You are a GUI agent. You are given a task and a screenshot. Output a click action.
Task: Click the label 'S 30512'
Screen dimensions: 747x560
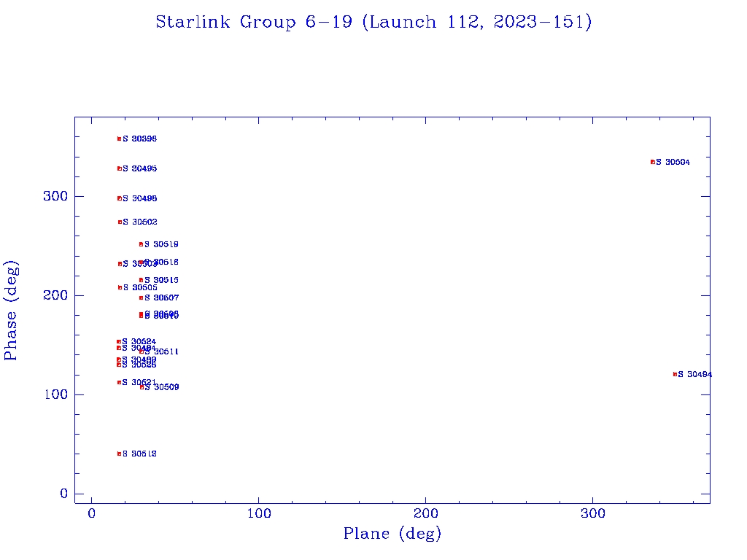[x=139, y=454]
